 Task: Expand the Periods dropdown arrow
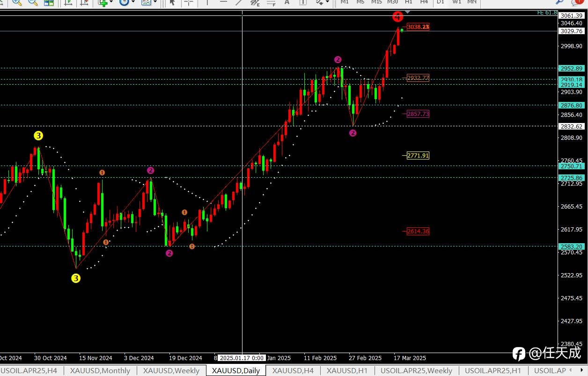(133, 2)
